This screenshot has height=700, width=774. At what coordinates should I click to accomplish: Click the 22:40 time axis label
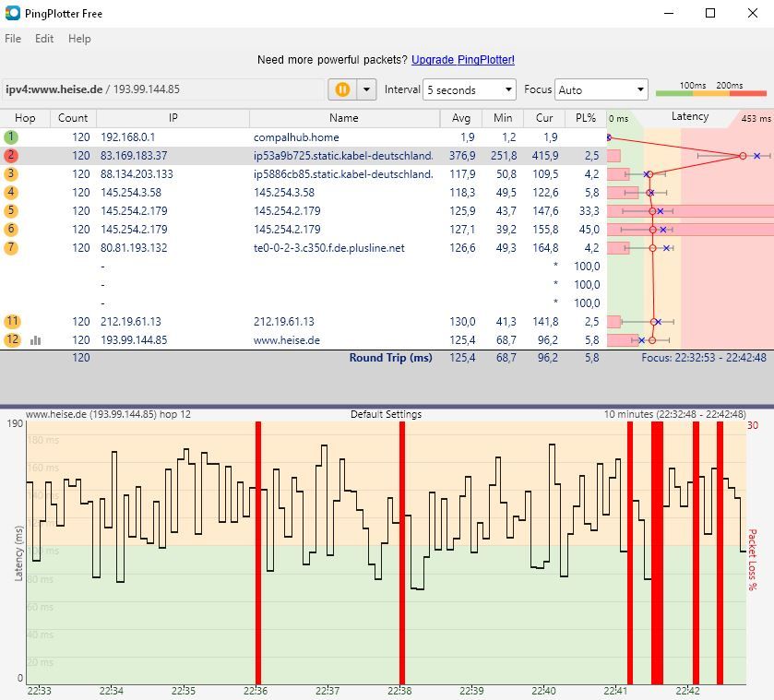(543, 691)
